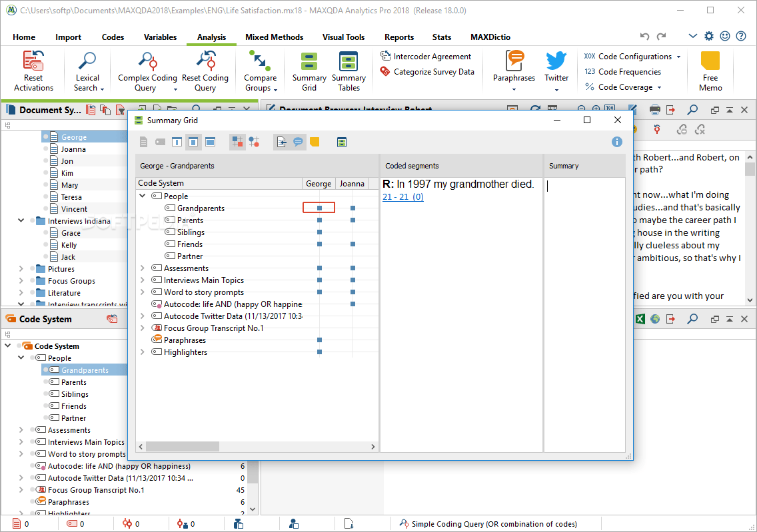
Task: Print the Document Browser content
Action: coord(654,110)
